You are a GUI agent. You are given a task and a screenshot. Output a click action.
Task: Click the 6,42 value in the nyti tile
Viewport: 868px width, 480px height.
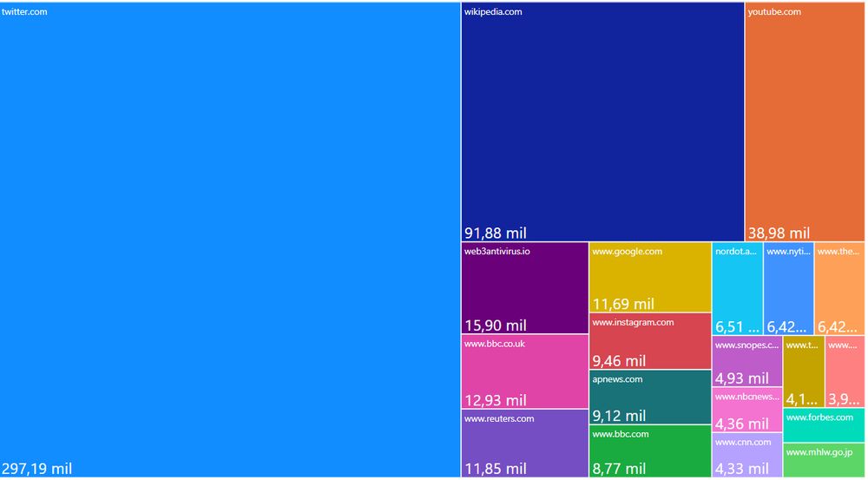(x=786, y=326)
